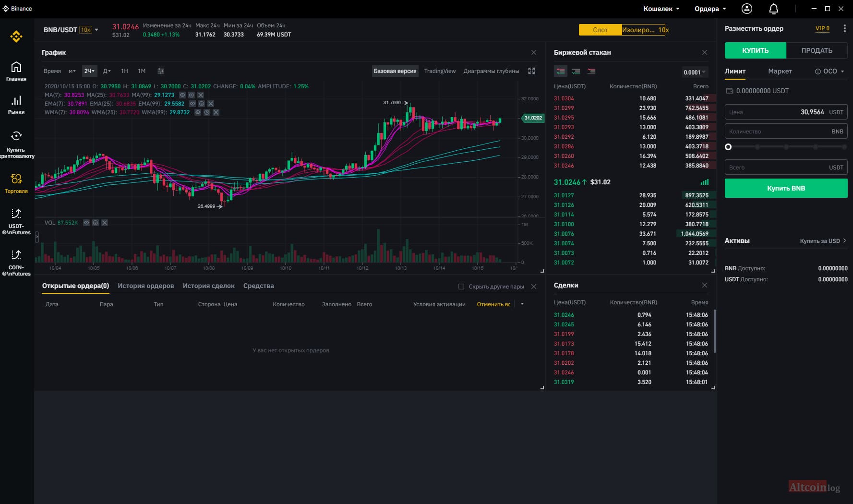Open the user account profile icon
This screenshot has width=853, height=504.
tap(747, 9)
